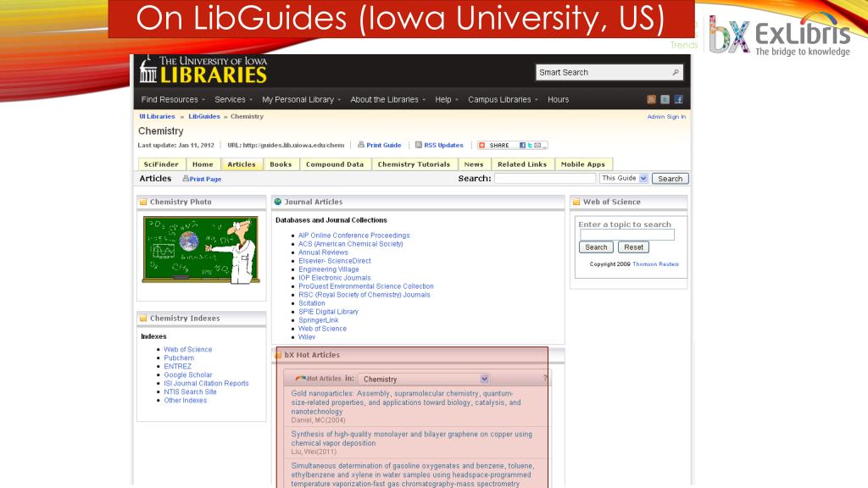Open Web of Science link under Indexes
868x488 pixels.
[x=187, y=350]
